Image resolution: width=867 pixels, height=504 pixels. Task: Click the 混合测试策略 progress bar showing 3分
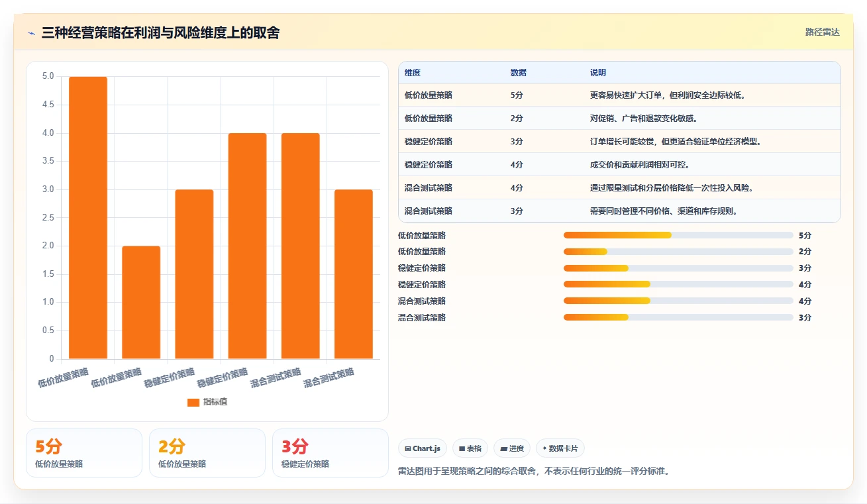(x=678, y=318)
